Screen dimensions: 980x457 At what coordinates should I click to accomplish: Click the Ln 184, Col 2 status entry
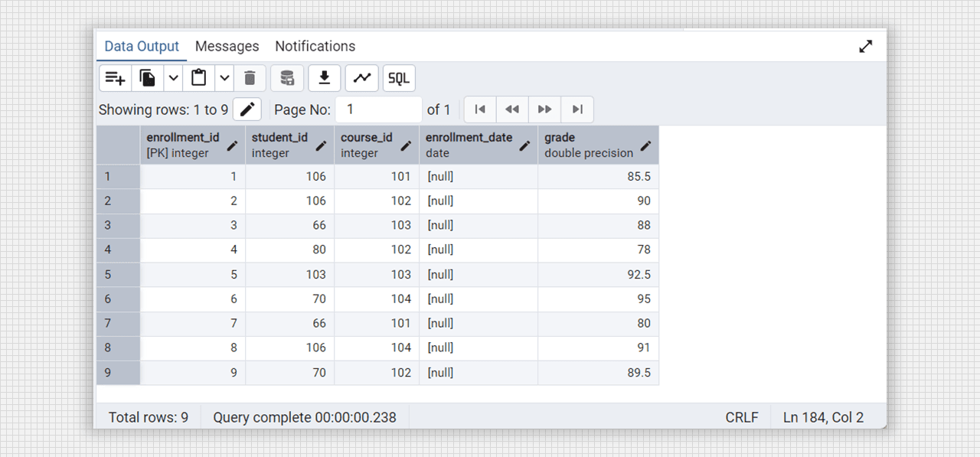(x=823, y=418)
